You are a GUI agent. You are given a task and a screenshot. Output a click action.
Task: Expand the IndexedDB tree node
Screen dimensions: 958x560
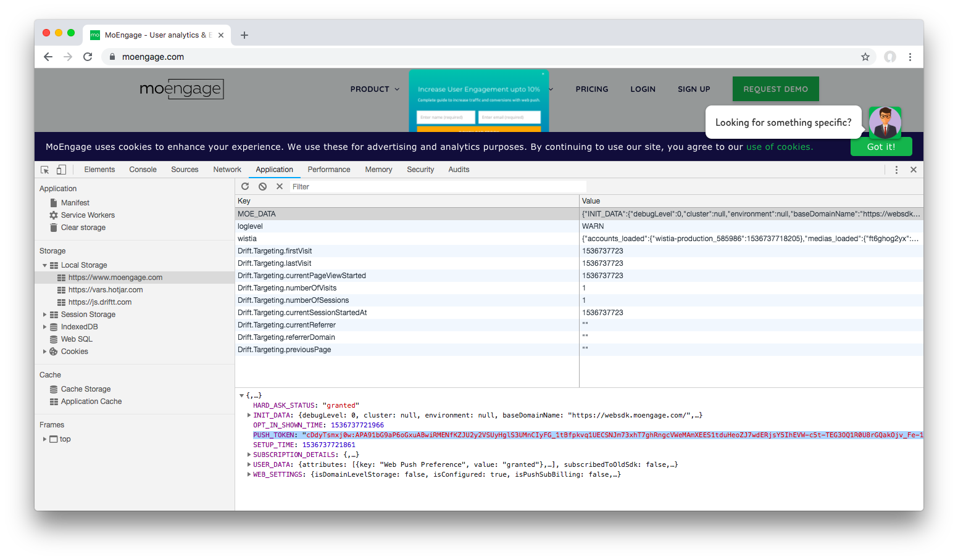pyautogui.click(x=44, y=327)
